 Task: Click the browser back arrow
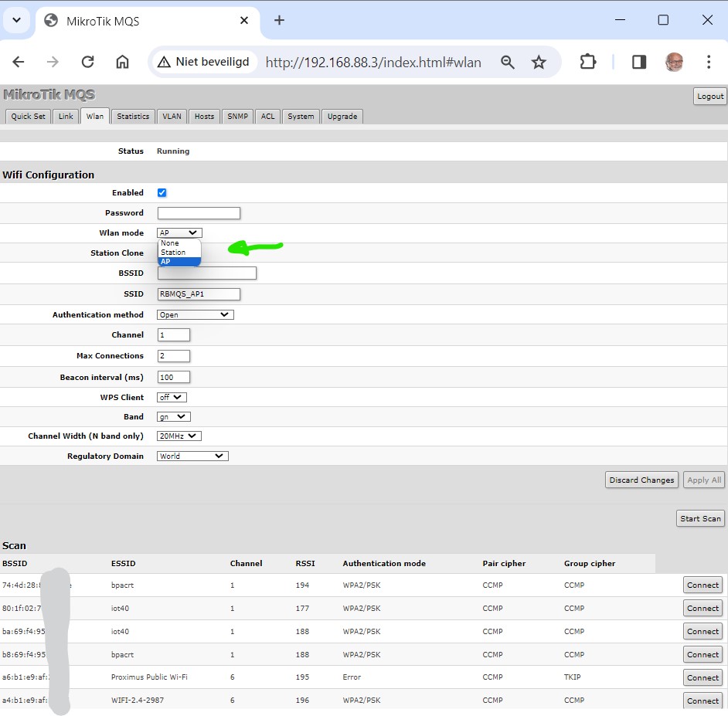click(x=19, y=63)
